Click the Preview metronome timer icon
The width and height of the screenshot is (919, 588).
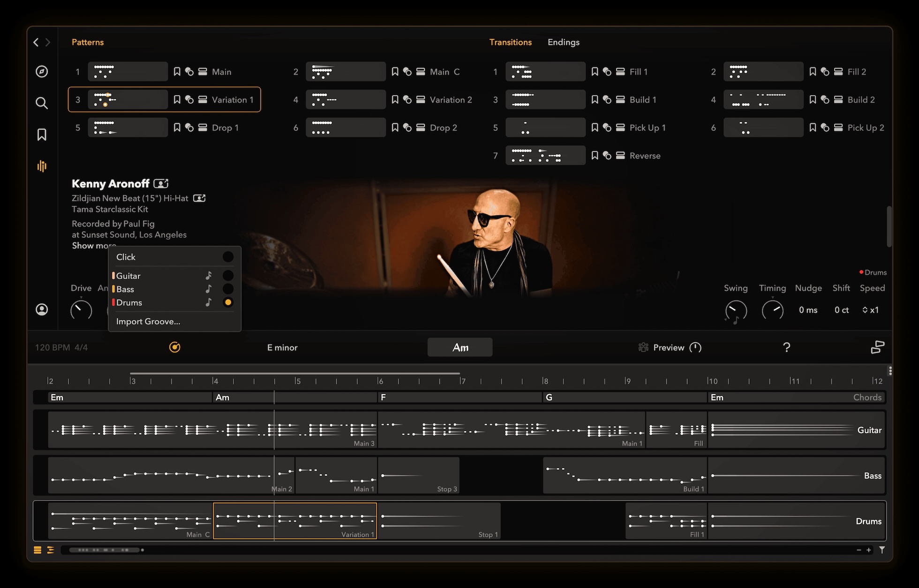pos(695,347)
